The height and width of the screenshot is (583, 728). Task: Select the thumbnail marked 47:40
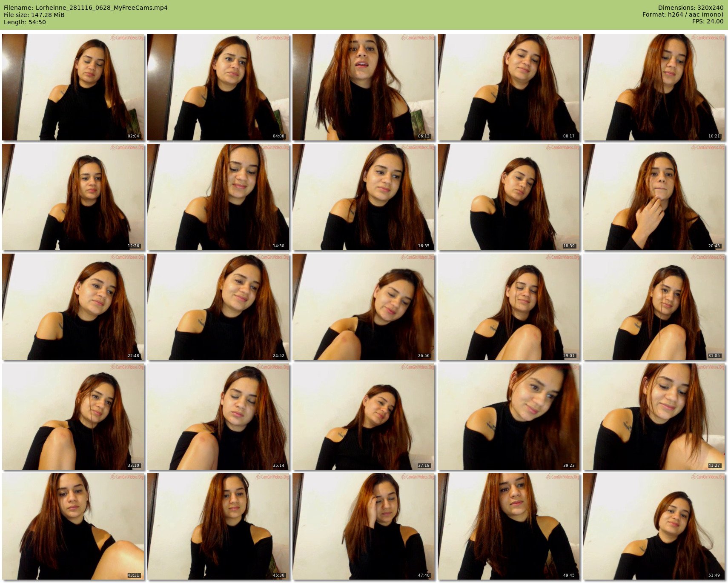[364, 526]
